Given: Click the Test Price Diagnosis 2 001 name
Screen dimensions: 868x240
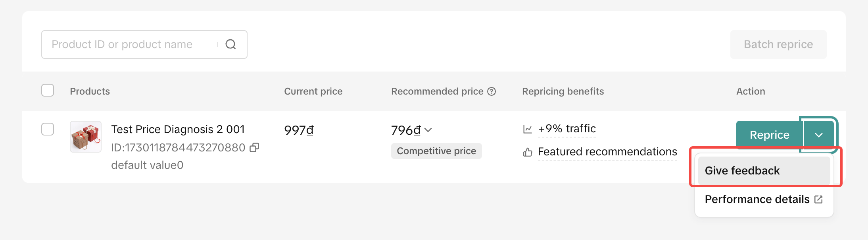Looking at the screenshot, I should pos(178,130).
